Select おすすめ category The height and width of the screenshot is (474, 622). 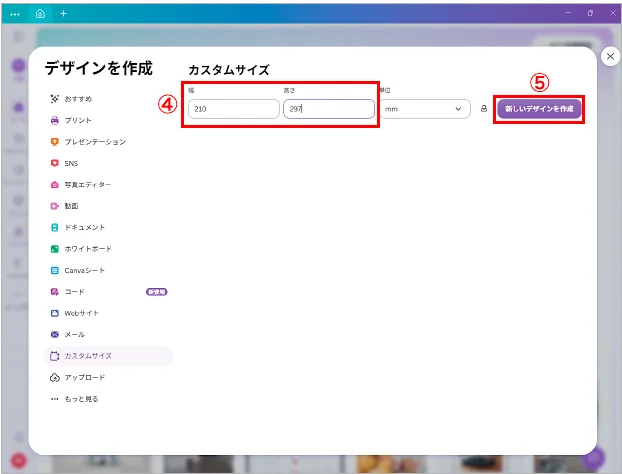(x=78, y=99)
